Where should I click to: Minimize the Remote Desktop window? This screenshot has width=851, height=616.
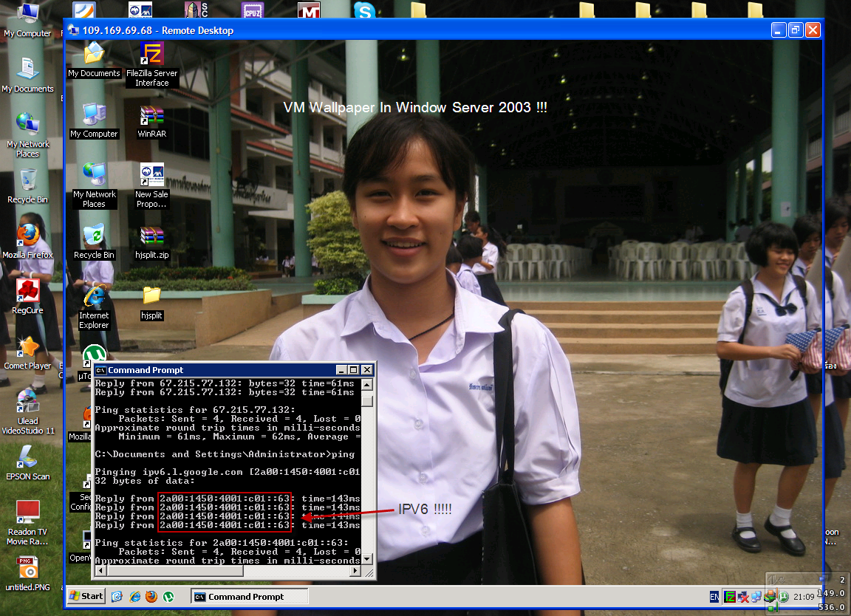(779, 30)
